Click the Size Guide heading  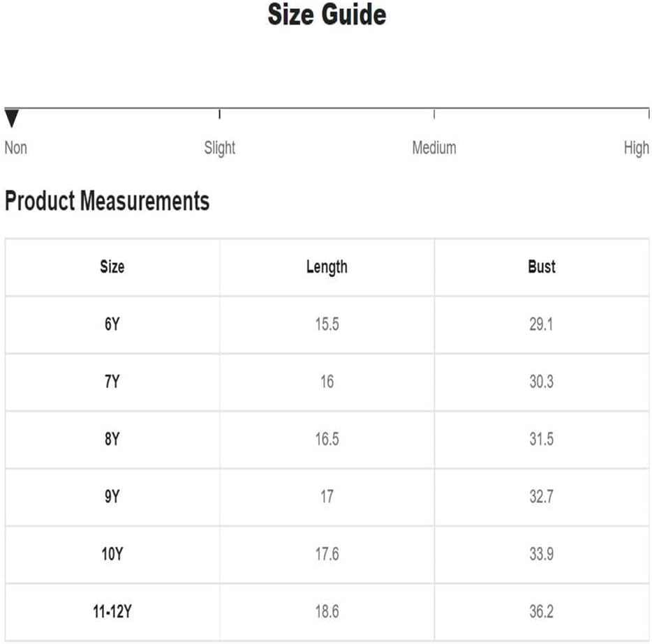327,15
